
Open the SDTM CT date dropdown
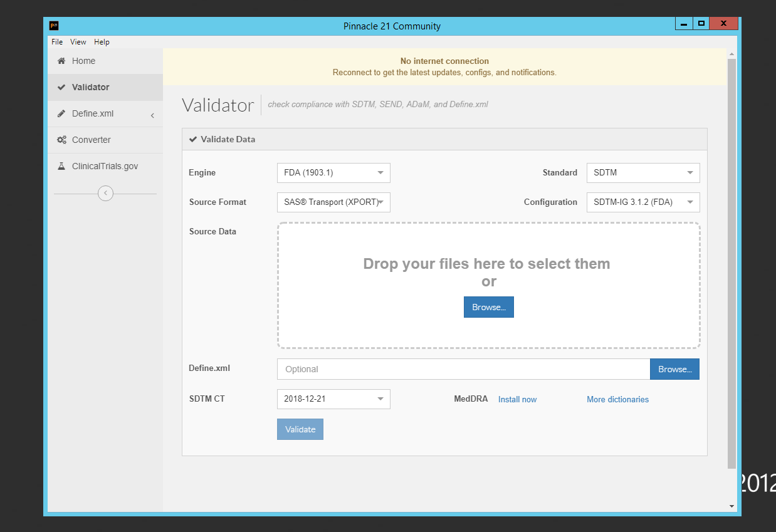333,399
